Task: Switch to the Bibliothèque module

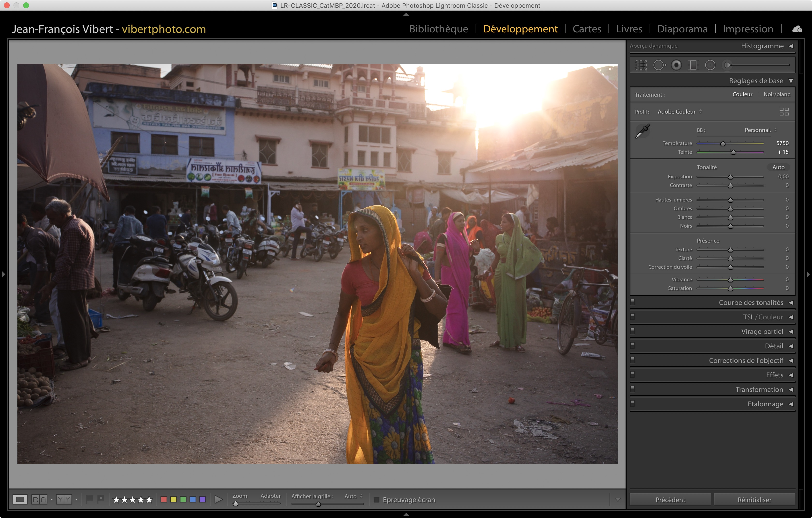Action: [x=438, y=29]
